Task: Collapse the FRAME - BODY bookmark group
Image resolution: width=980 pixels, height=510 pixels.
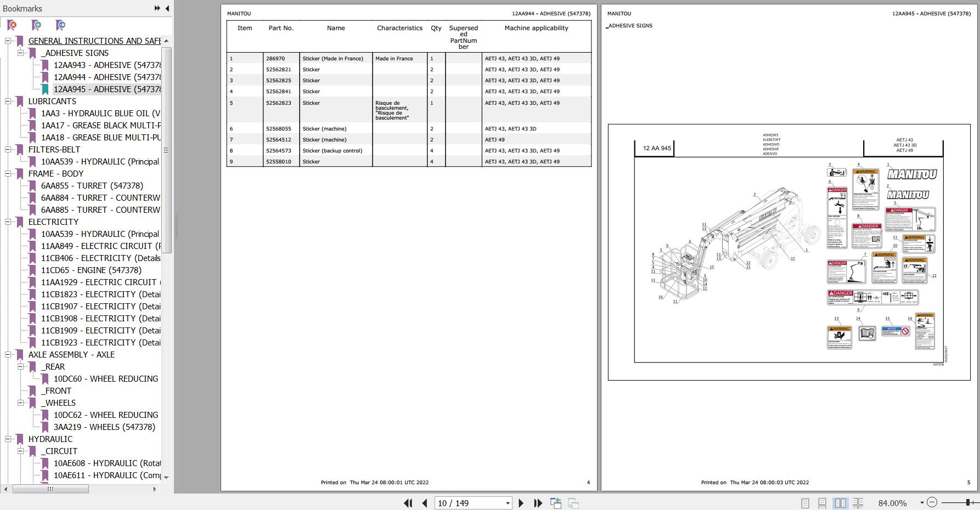Action: [x=8, y=174]
